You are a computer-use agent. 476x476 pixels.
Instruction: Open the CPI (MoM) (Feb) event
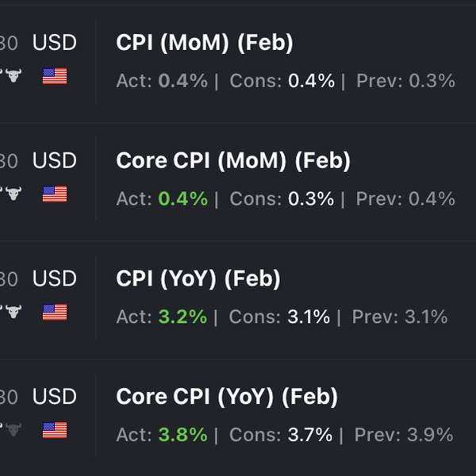pyautogui.click(x=205, y=43)
